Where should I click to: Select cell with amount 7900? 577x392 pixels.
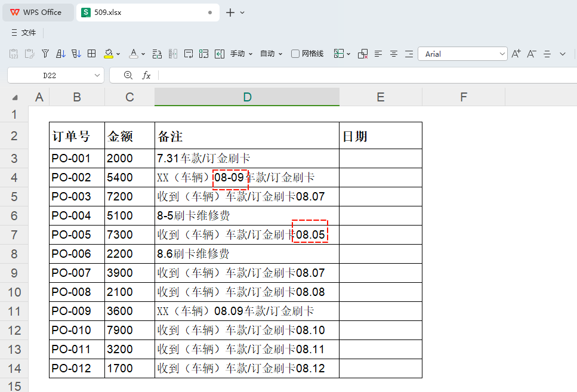pos(130,330)
